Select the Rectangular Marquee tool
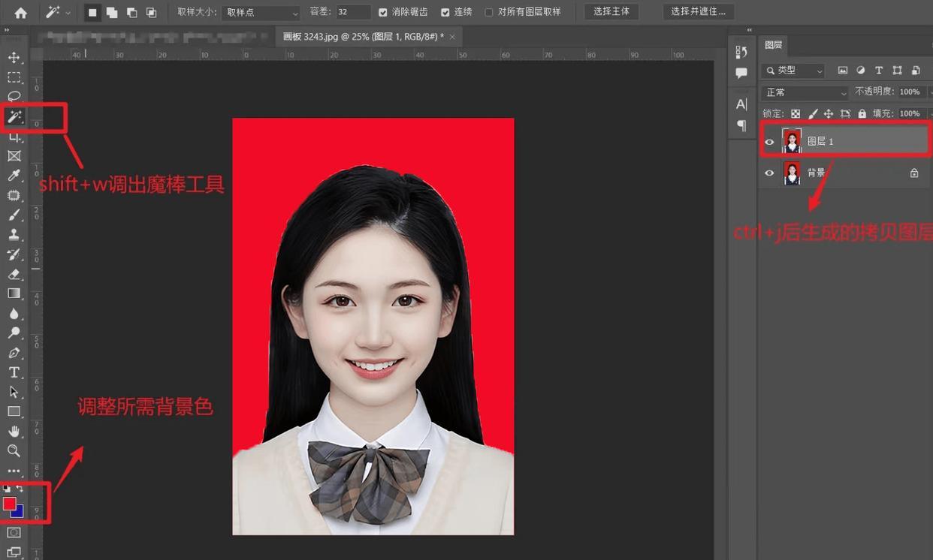Viewport: 933px width, 560px height. 14,77
